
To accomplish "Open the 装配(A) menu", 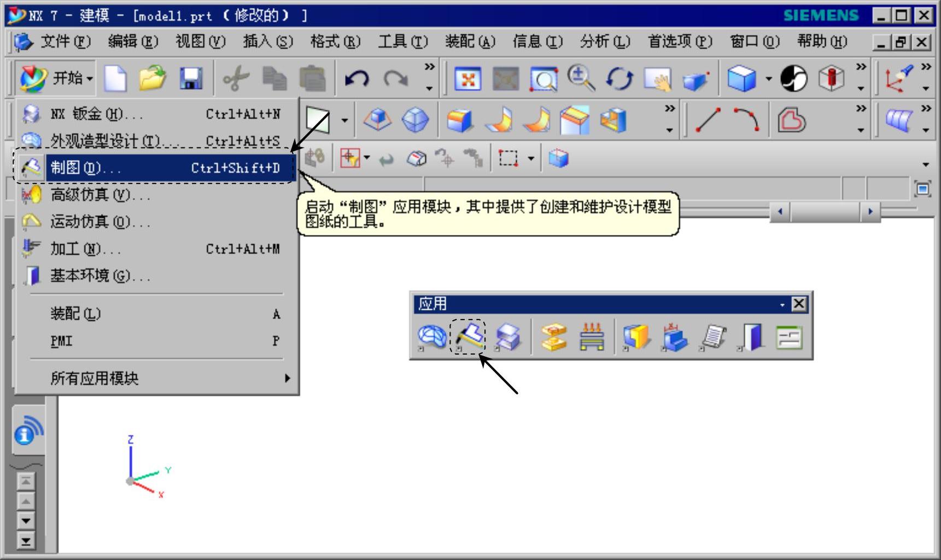I will coord(470,42).
